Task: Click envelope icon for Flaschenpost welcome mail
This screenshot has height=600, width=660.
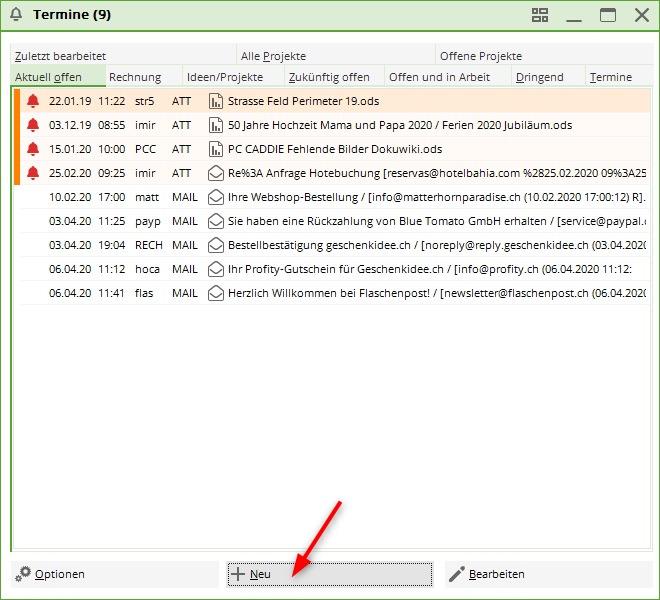Action: [215, 293]
